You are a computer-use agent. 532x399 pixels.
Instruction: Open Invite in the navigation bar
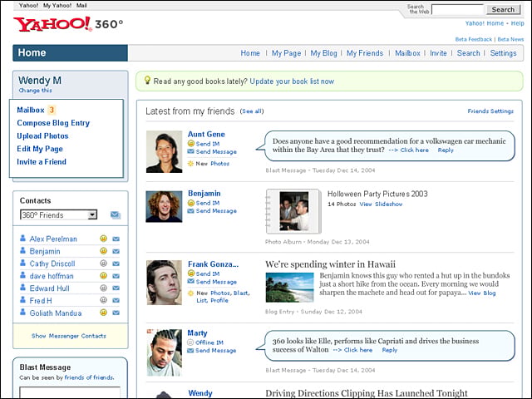click(x=438, y=53)
